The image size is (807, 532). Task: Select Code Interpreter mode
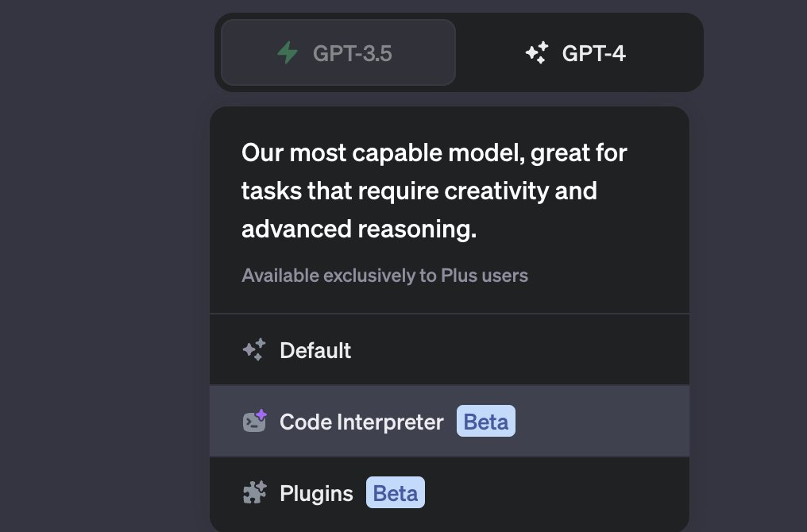pos(450,422)
